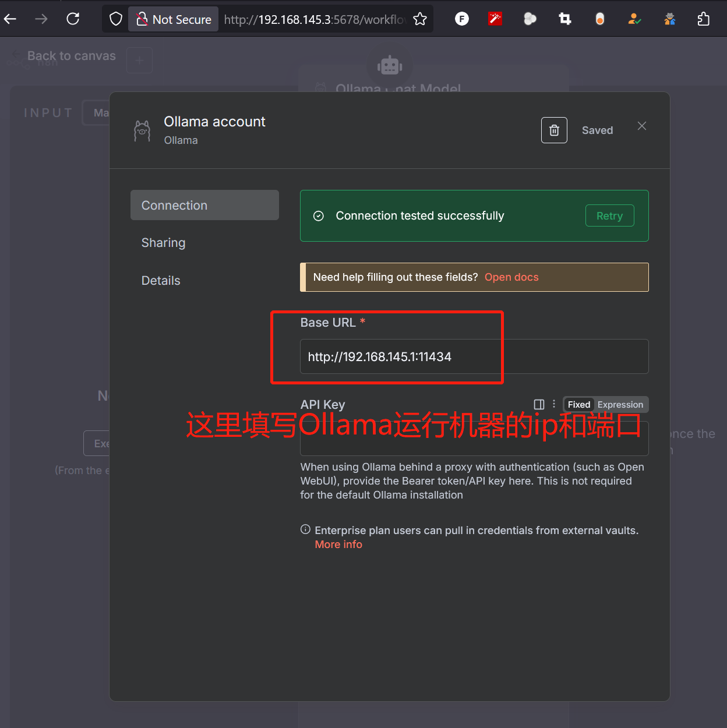Open the puzzle-piece extensions menu

[704, 19]
